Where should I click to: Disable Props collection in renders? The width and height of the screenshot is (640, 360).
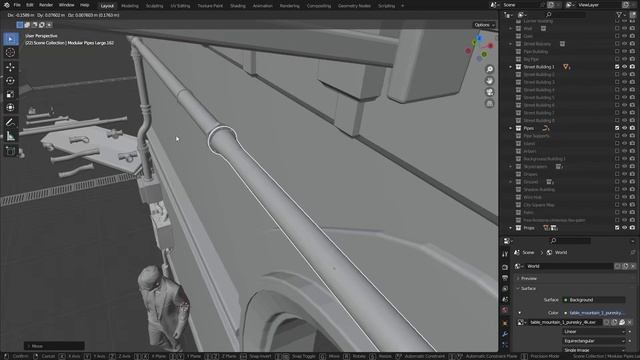click(632, 228)
